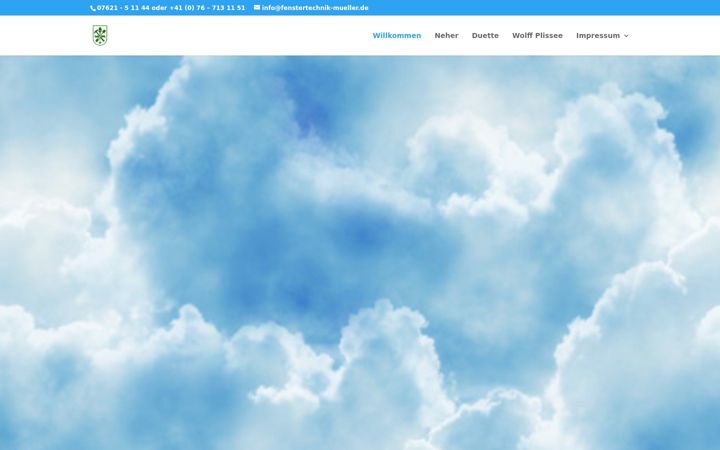Click the phone icon in top bar
The image size is (720, 450).
point(93,8)
